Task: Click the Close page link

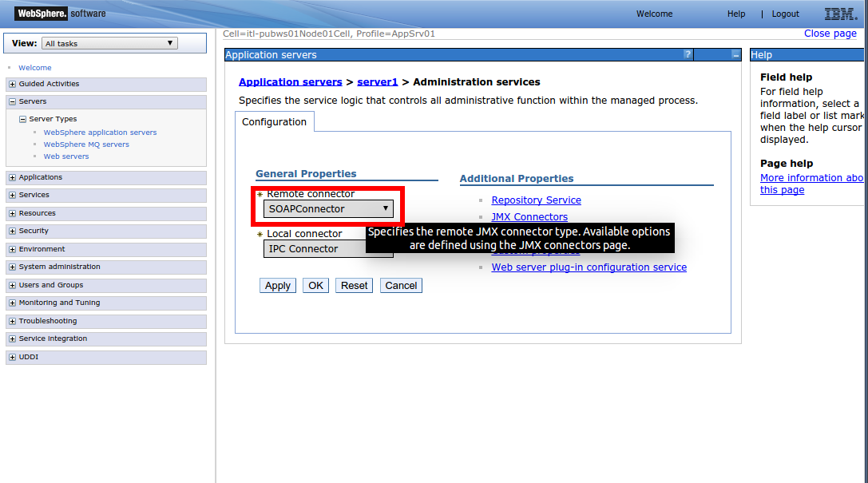Action: click(830, 34)
